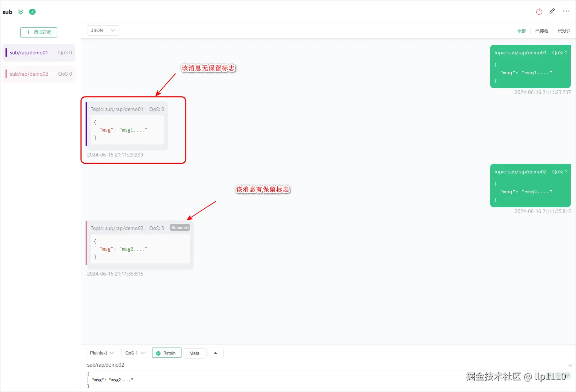Open the Meta settings button
The image size is (576, 392).
[x=194, y=353]
